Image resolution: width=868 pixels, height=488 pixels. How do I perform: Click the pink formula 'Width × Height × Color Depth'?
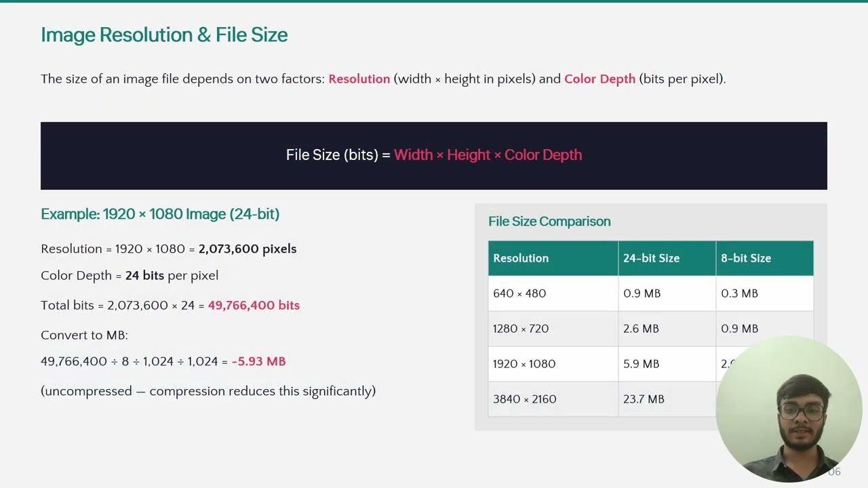coord(488,155)
